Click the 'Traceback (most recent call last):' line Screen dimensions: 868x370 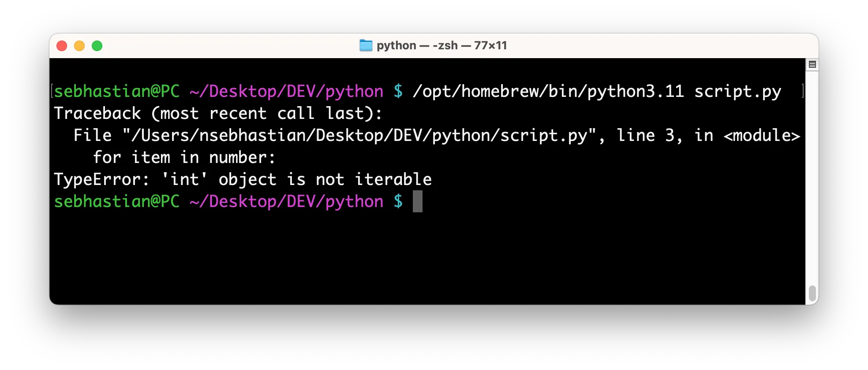218,113
